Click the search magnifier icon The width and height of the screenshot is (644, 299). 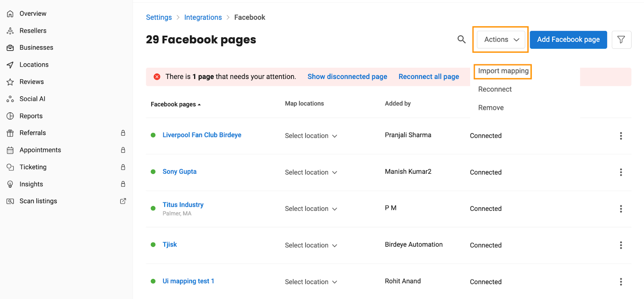462,39
